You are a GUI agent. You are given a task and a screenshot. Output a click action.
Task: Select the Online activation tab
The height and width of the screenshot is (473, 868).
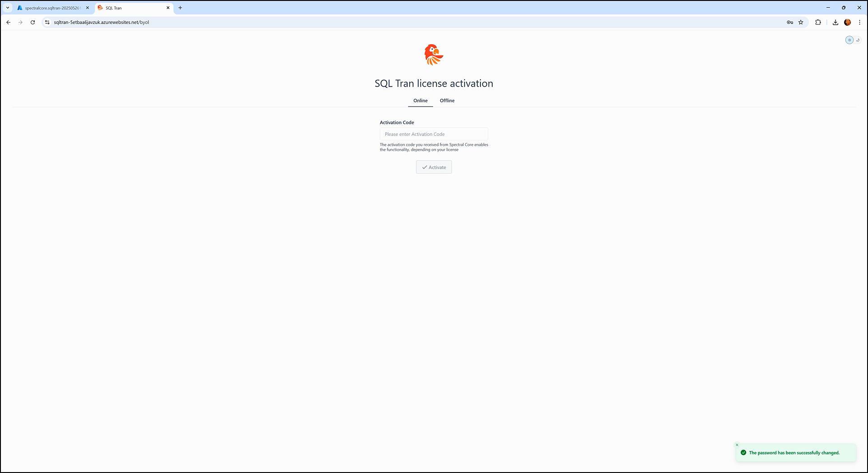click(x=420, y=101)
